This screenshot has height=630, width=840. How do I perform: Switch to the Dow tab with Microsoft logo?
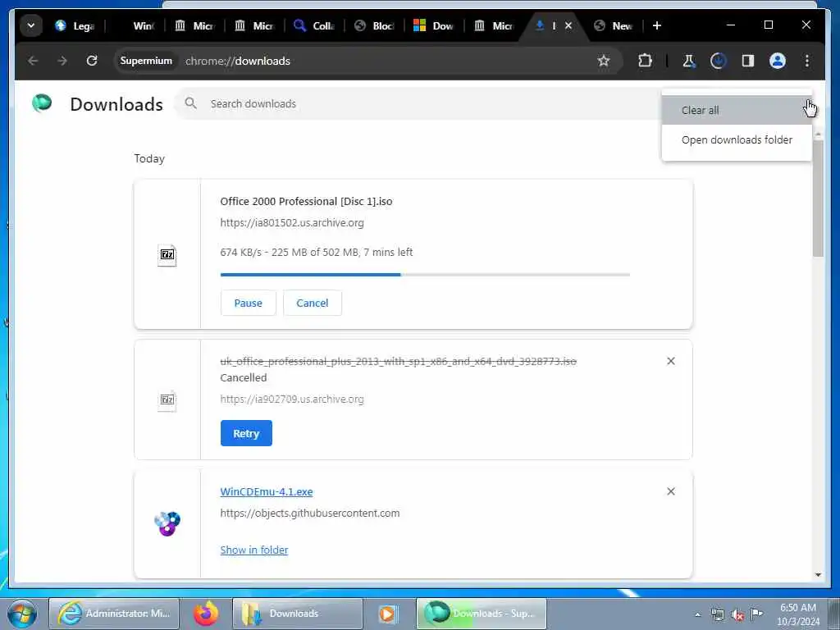coord(434,25)
